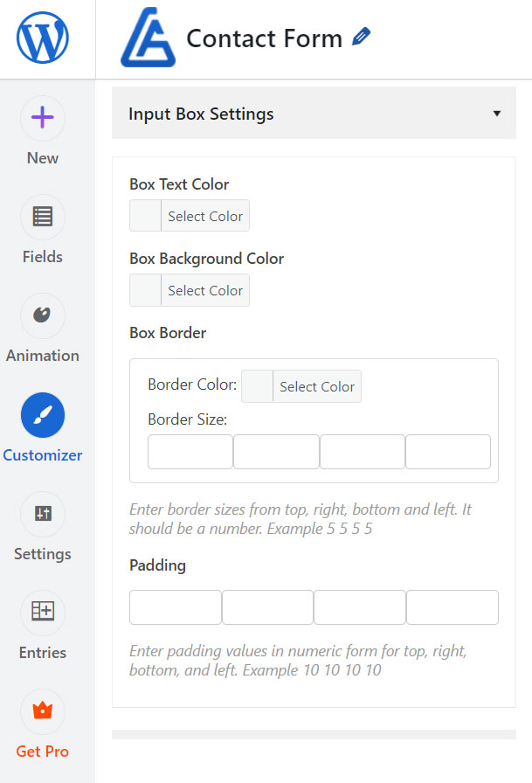Focus the first Border Size input (top)
This screenshot has height=783, width=532.
pos(190,452)
